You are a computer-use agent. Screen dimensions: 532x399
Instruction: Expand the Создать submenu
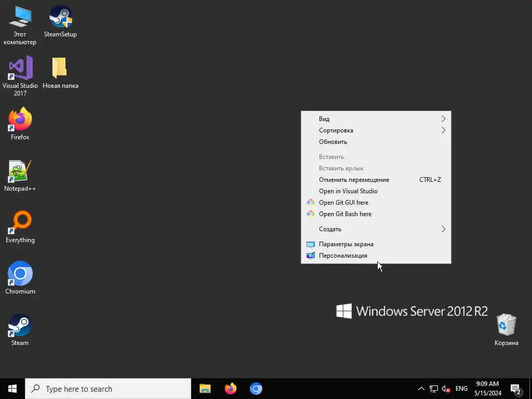click(376, 229)
